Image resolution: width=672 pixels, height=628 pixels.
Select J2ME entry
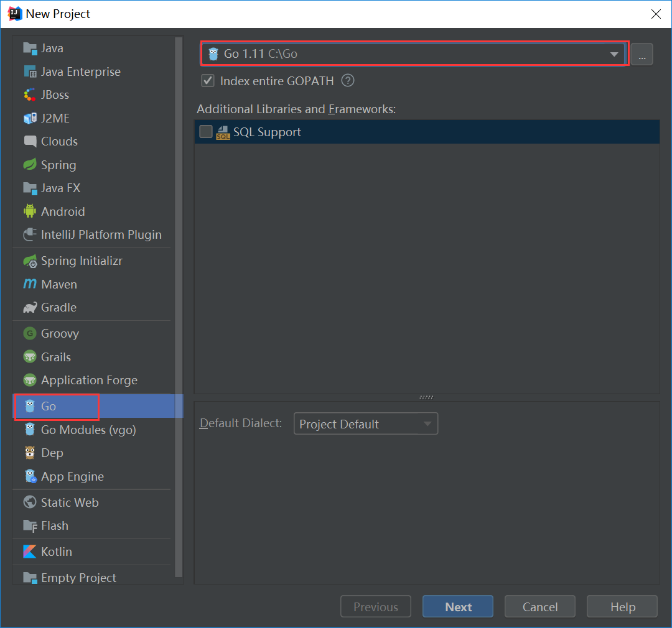(x=93, y=118)
